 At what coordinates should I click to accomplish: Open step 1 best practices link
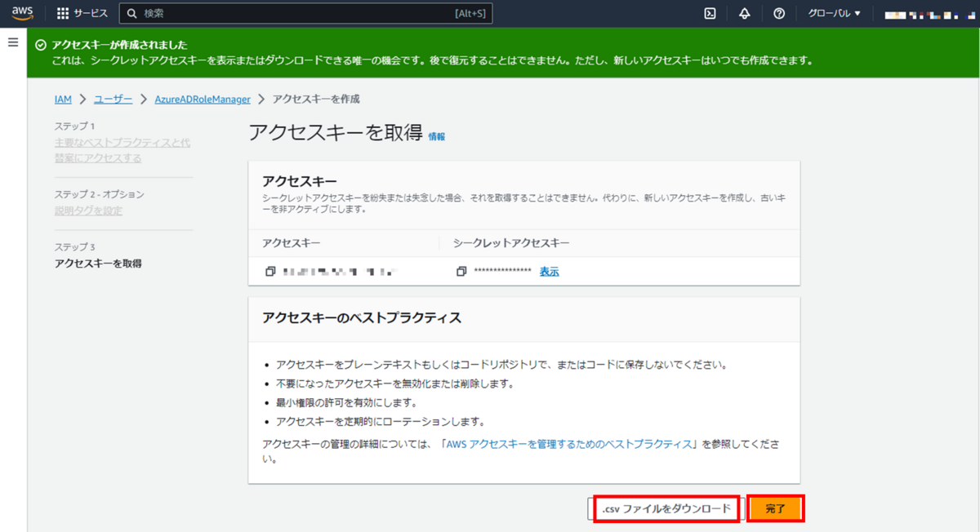point(122,150)
